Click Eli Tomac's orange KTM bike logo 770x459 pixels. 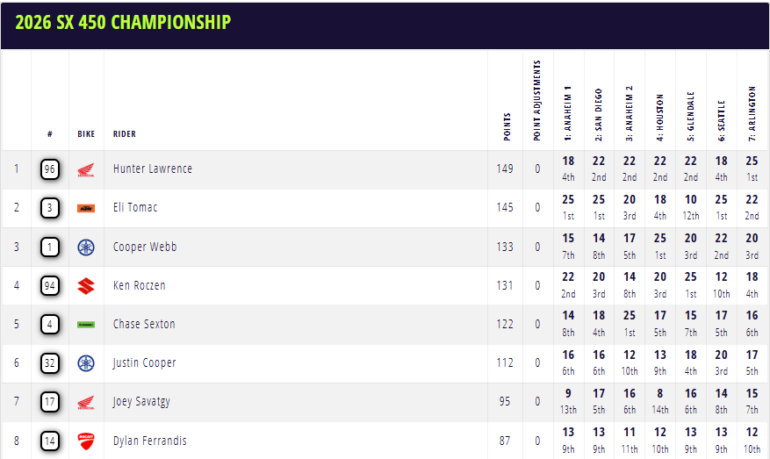(x=86, y=208)
